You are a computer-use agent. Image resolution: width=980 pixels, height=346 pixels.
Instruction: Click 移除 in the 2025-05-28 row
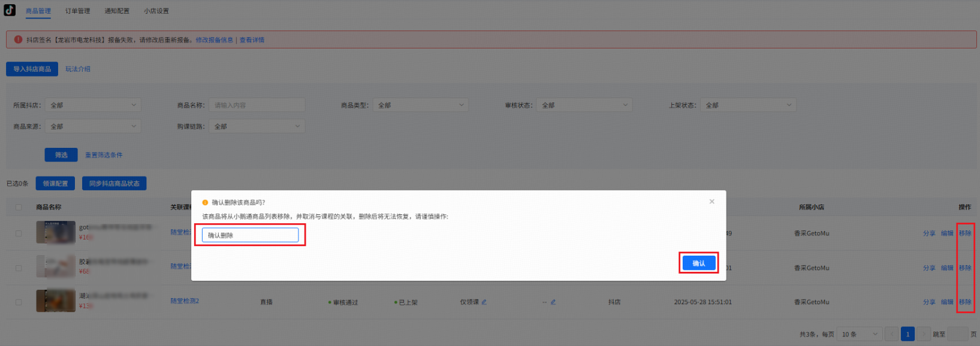965,302
